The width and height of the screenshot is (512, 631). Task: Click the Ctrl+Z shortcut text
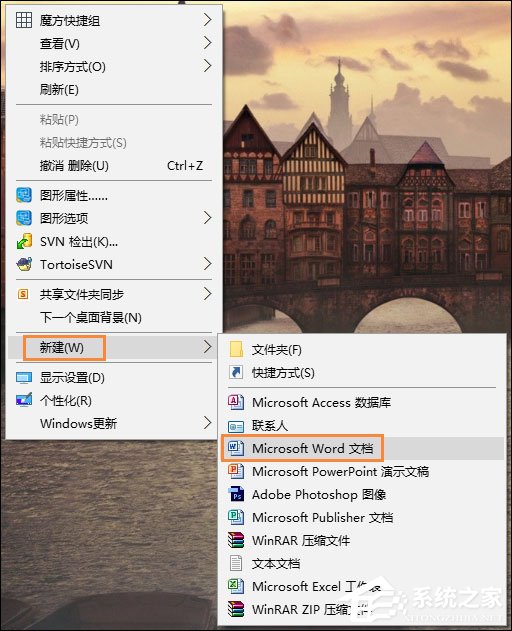pos(185,165)
